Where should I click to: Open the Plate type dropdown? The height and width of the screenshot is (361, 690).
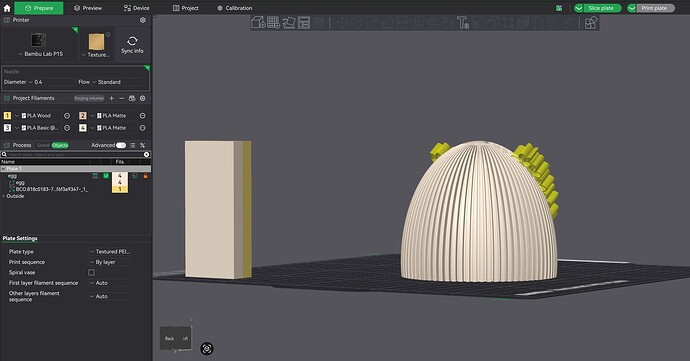pos(110,252)
